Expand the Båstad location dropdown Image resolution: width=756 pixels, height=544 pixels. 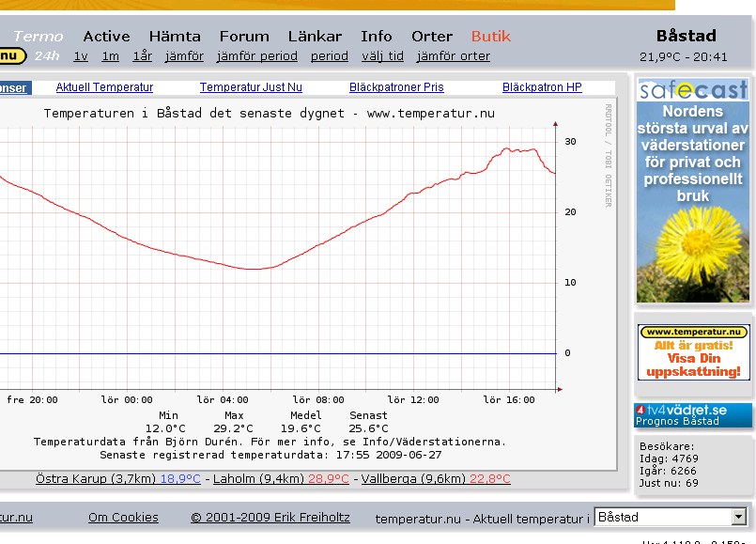point(738,518)
